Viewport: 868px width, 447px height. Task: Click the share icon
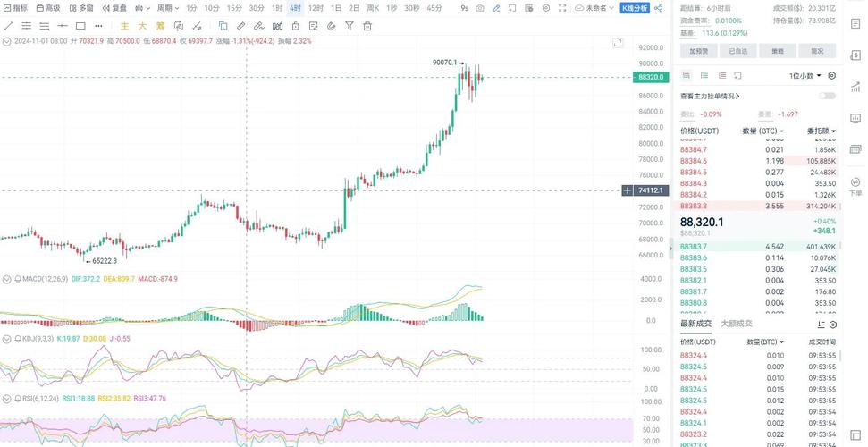click(x=658, y=8)
